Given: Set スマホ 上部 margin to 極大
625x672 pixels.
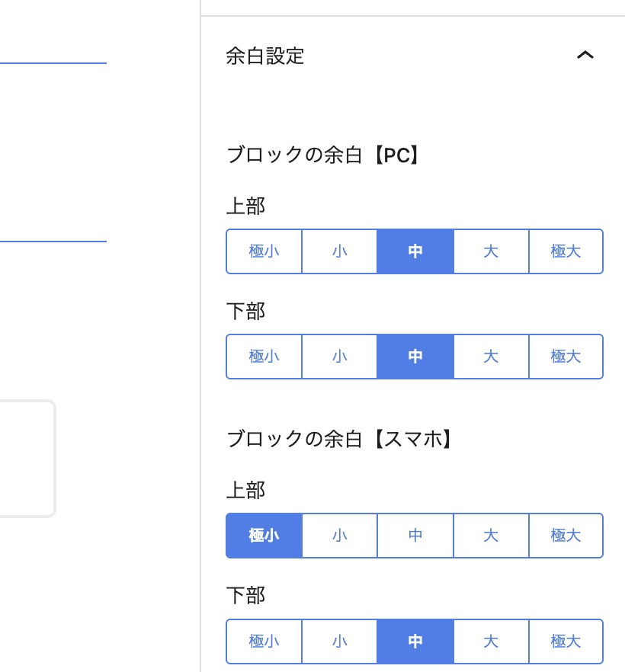Looking at the screenshot, I should (566, 536).
